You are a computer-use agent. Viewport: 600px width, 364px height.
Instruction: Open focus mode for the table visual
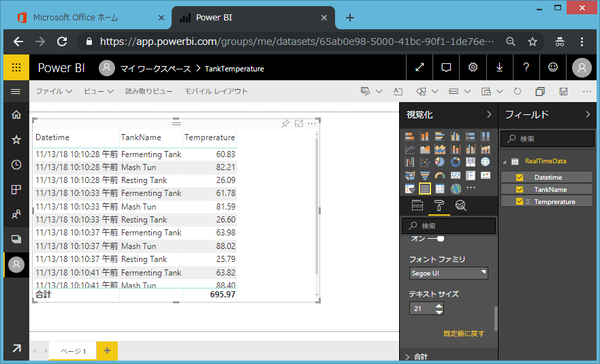point(299,124)
